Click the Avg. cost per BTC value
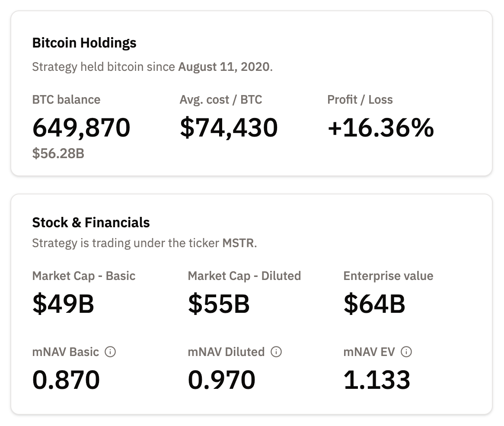Viewport: 504px width, 426px height. tap(229, 127)
